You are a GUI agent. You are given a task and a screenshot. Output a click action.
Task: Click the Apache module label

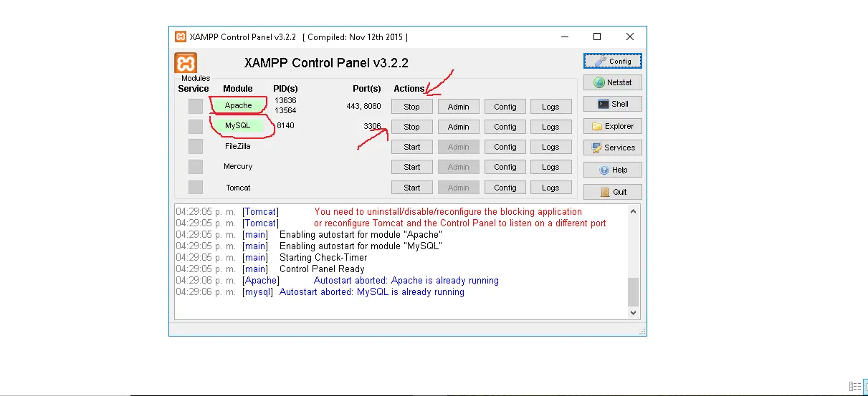click(239, 105)
